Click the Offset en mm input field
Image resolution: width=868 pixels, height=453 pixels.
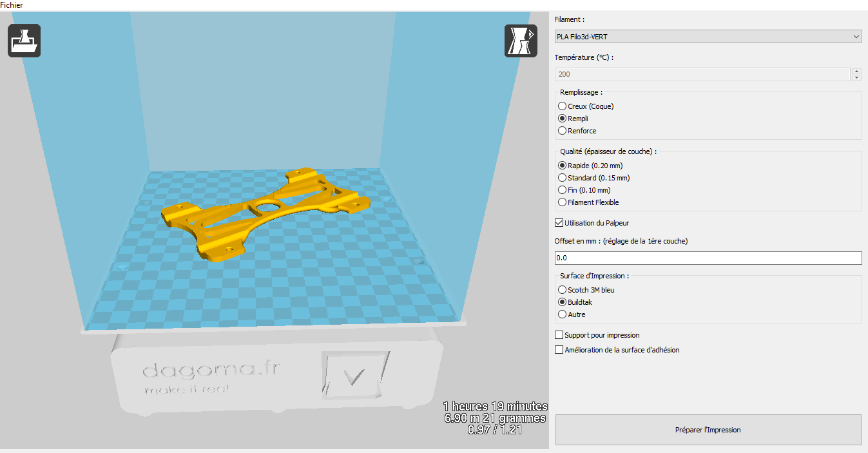pos(708,258)
